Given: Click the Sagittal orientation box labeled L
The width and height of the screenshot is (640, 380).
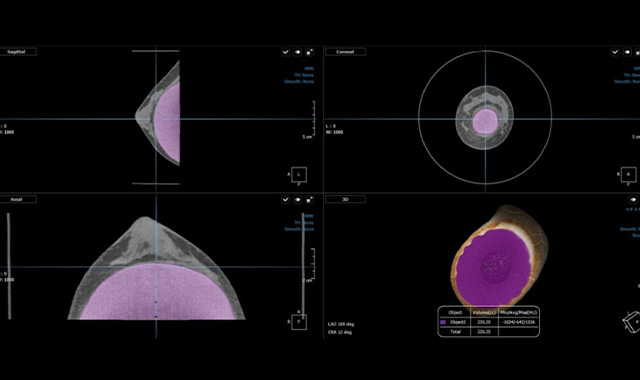Looking at the screenshot, I should pyautogui.click(x=299, y=175).
